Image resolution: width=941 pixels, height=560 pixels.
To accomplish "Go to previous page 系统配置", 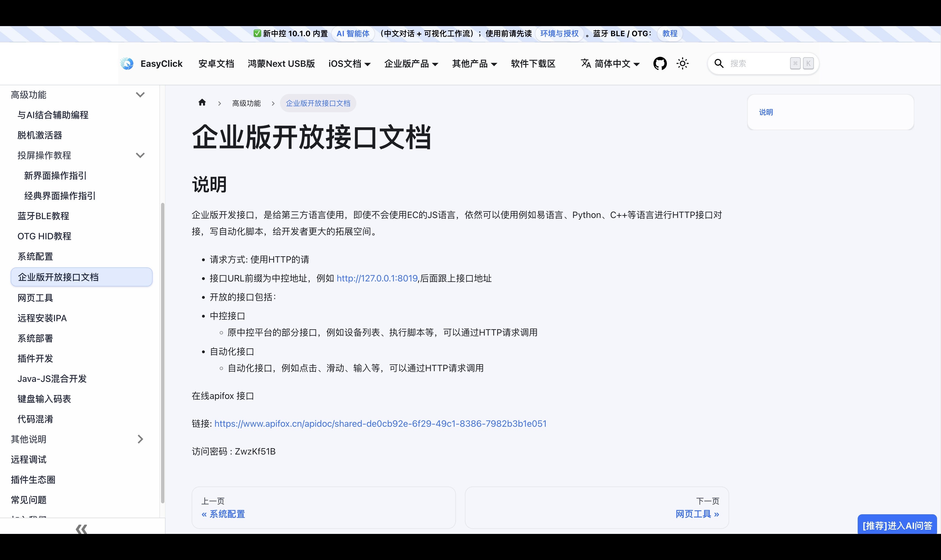I will click(324, 508).
